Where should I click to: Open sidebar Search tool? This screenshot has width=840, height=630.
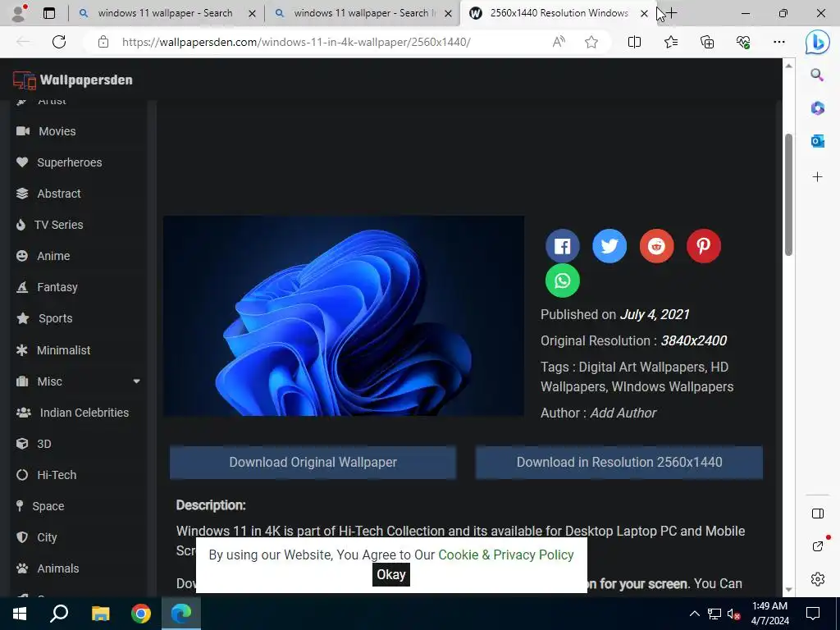817,75
